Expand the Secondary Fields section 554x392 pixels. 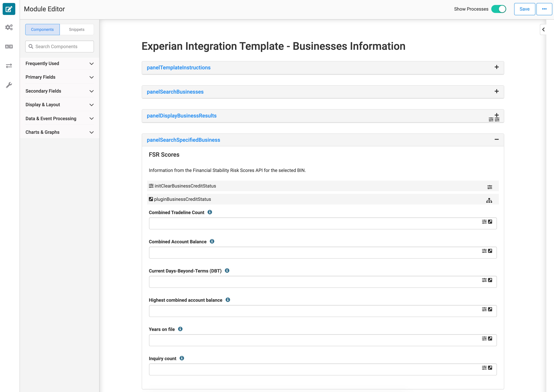point(59,91)
